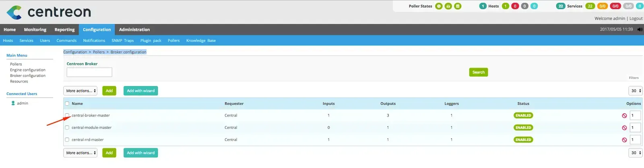The image size is (644, 168).
Task: Open the top page-size dropdown showing 30
Action: [636, 91]
